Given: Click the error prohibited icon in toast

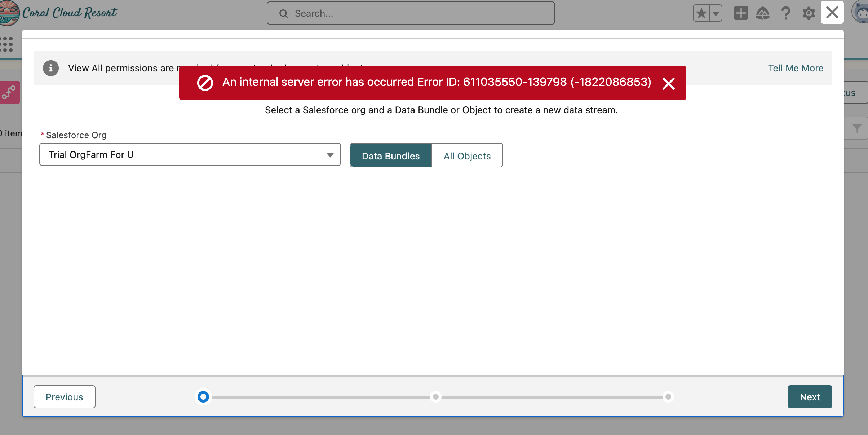Looking at the screenshot, I should pyautogui.click(x=205, y=83).
